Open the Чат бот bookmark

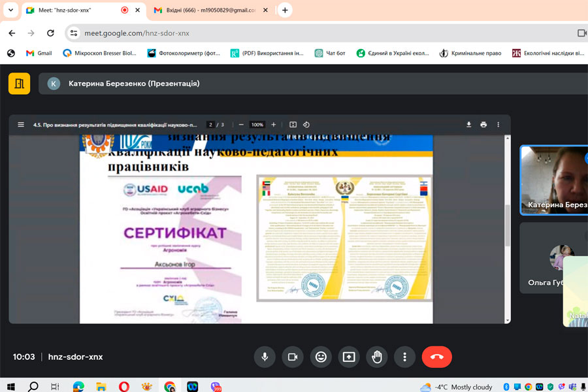coord(330,54)
